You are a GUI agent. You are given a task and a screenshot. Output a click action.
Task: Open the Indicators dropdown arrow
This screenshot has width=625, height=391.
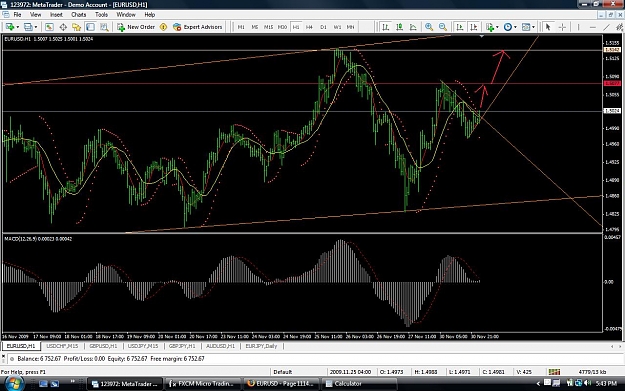[497, 27]
